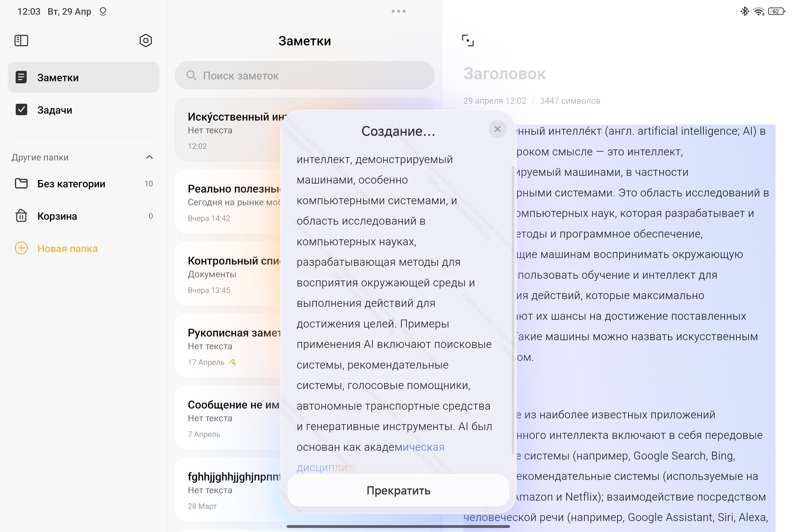This screenshot has width=797, height=532.
Task: Click the plus icon for Новая папка
Action: click(x=21, y=248)
